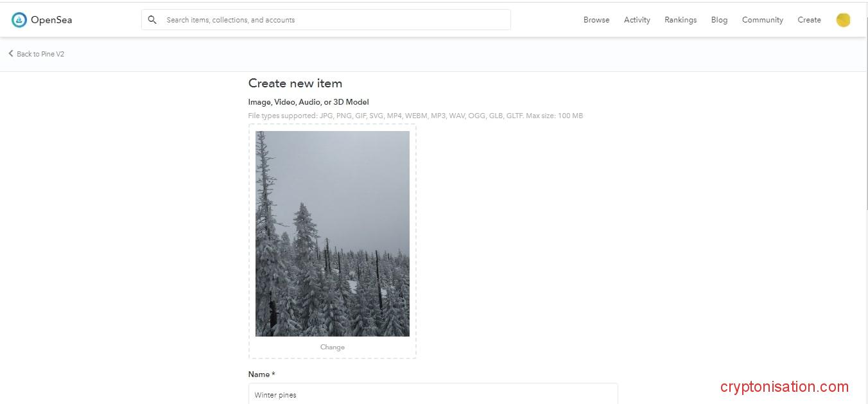The width and height of the screenshot is (868, 404).
Task: Click the Name field containing Winter pines
Action: tap(433, 394)
